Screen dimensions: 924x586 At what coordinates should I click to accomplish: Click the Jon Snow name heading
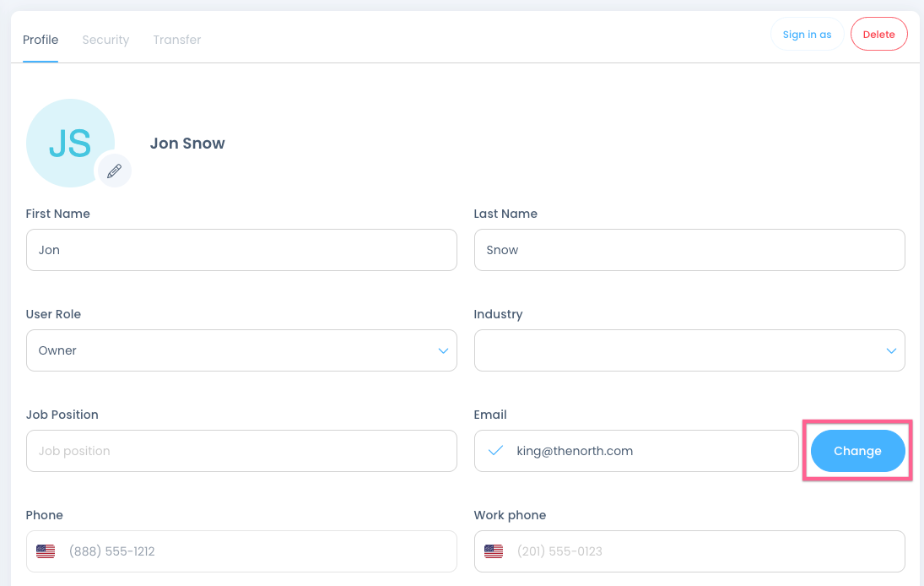(x=187, y=144)
